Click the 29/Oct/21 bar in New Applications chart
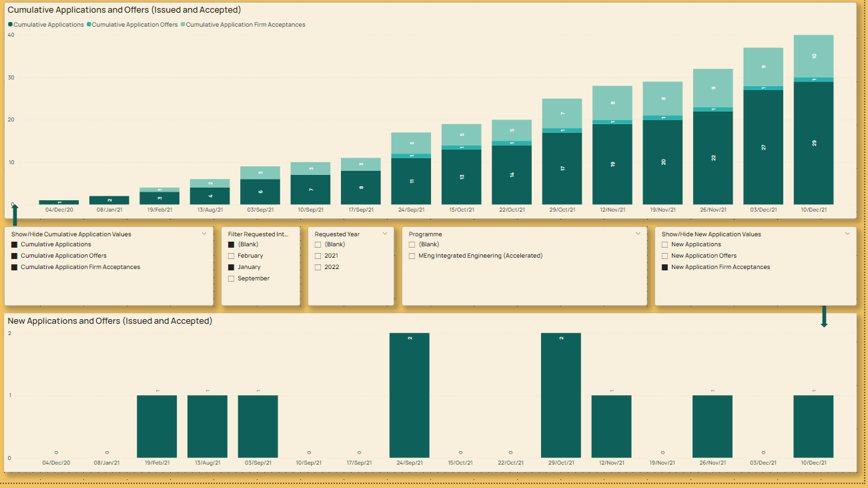868x488 pixels. [561, 395]
